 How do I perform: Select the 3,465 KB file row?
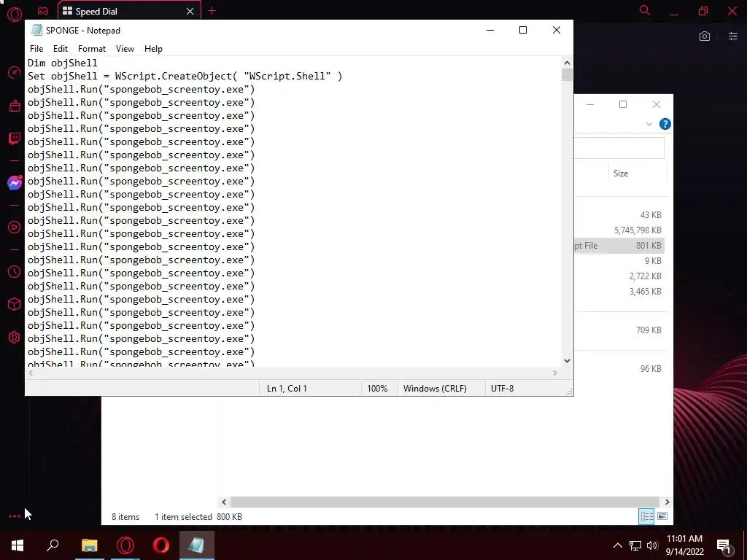click(x=619, y=292)
